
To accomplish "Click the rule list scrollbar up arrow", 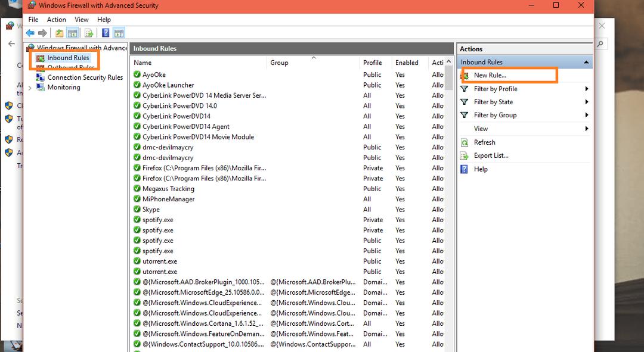I will pyautogui.click(x=449, y=62).
